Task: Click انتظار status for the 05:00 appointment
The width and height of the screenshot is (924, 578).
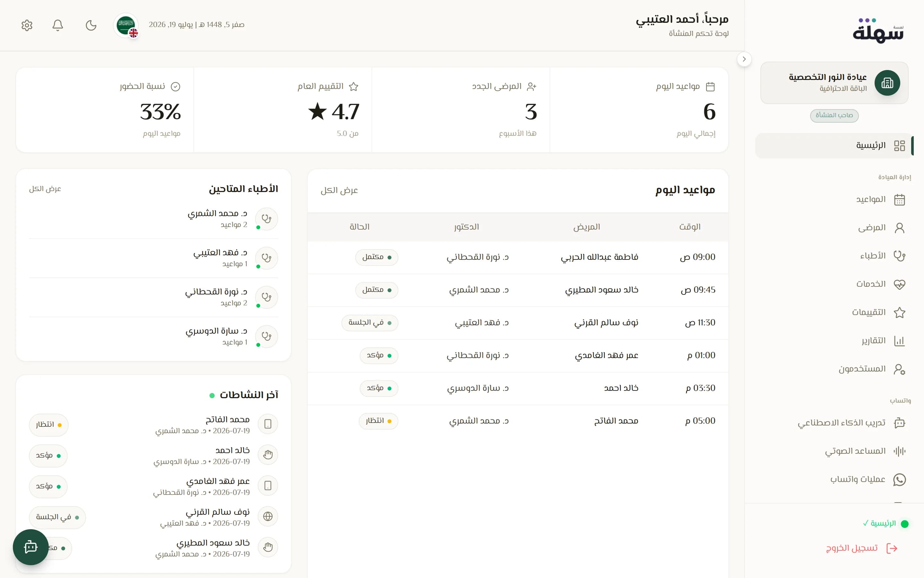Action: 378,421
